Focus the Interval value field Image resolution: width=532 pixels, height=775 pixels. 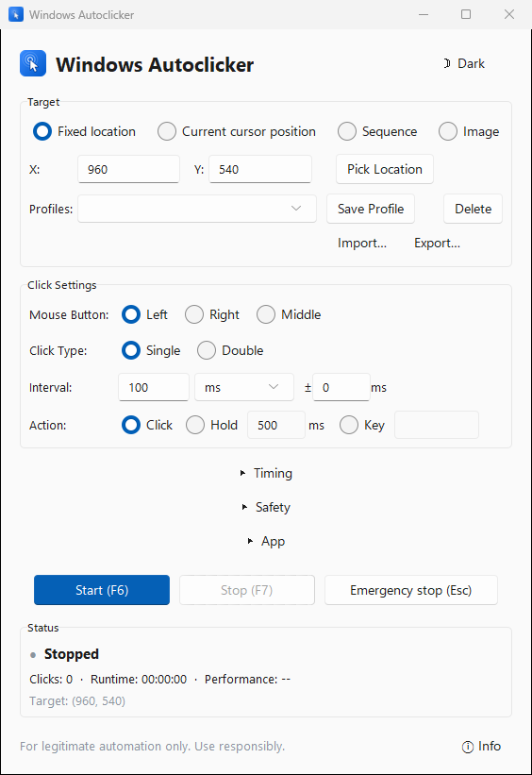[x=154, y=387]
